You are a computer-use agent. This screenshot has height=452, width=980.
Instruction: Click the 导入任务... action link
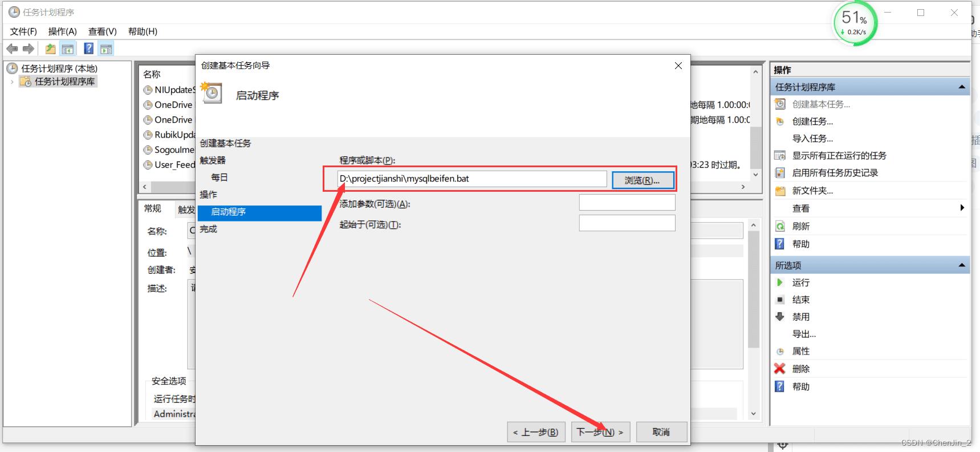coord(812,138)
